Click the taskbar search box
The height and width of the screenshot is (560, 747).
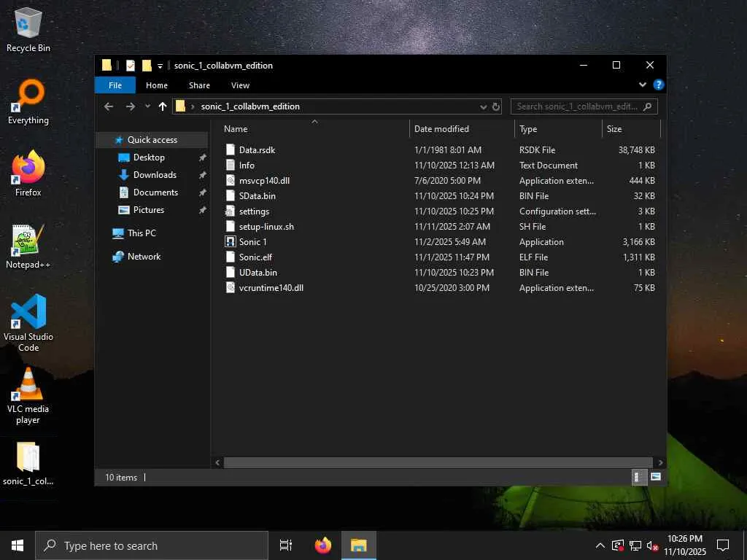pos(152,545)
